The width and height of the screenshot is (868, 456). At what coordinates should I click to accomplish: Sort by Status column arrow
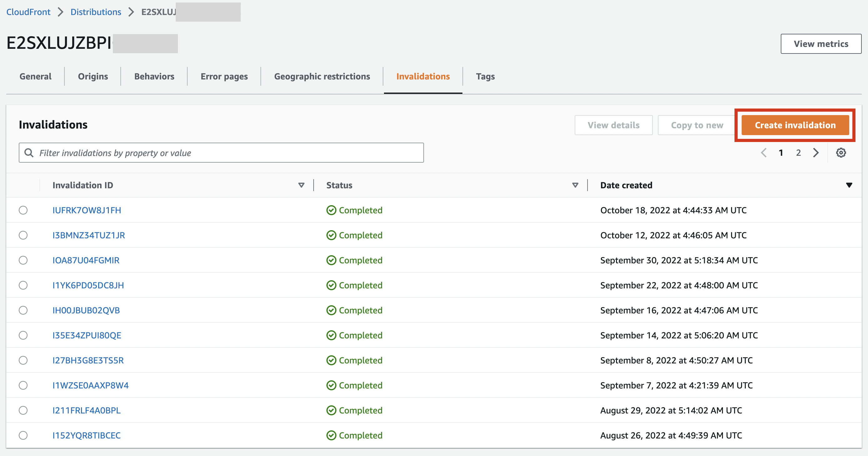[x=575, y=185]
